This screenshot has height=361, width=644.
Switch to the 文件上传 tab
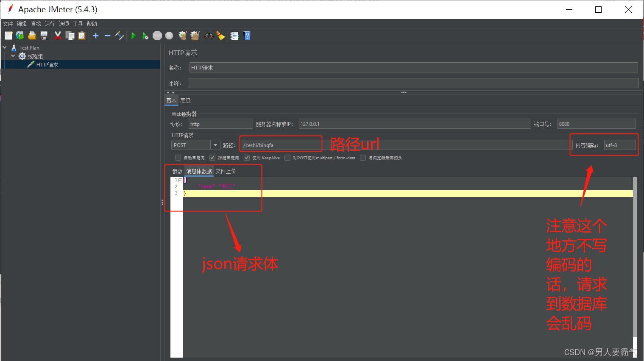pyautogui.click(x=226, y=171)
